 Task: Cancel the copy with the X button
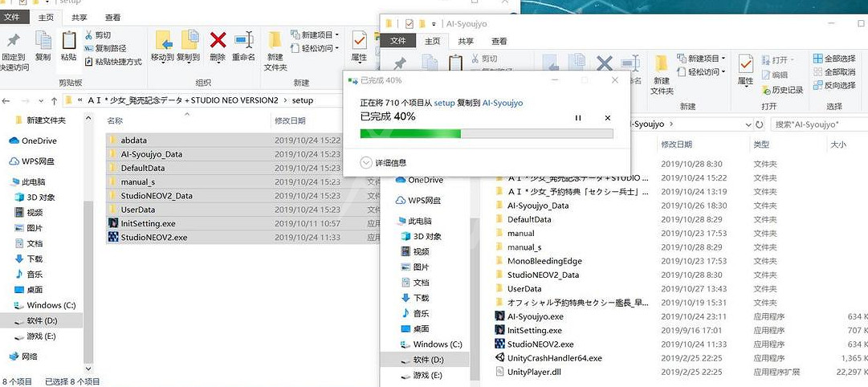pyautogui.click(x=607, y=118)
